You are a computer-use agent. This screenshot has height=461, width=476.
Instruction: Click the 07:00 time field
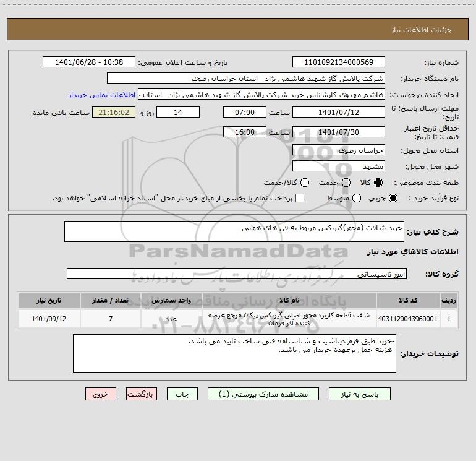[x=245, y=112]
